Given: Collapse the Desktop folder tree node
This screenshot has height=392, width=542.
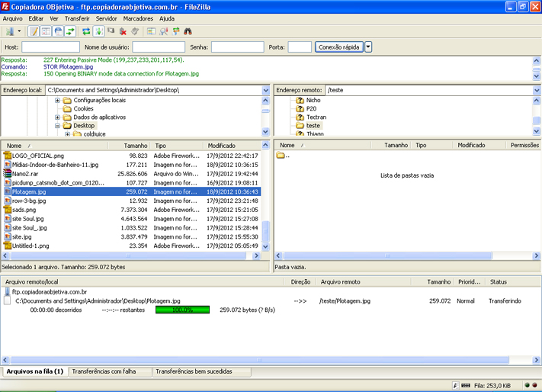Looking at the screenshot, I should [x=58, y=126].
